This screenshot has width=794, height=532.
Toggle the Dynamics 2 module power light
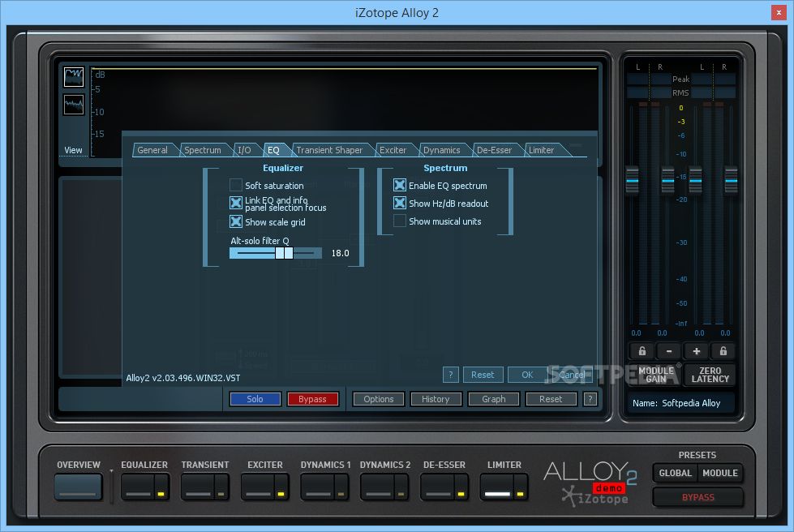(x=401, y=494)
